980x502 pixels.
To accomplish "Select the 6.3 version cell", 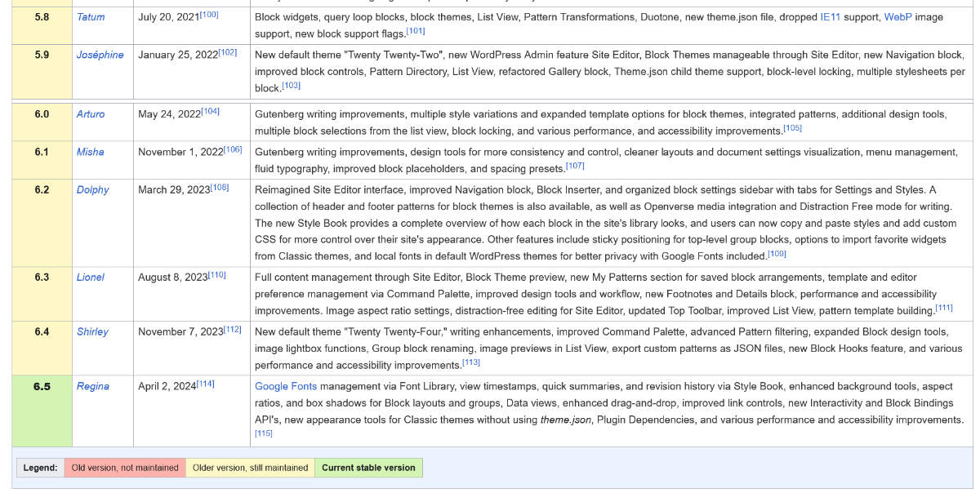I will click(x=42, y=294).
